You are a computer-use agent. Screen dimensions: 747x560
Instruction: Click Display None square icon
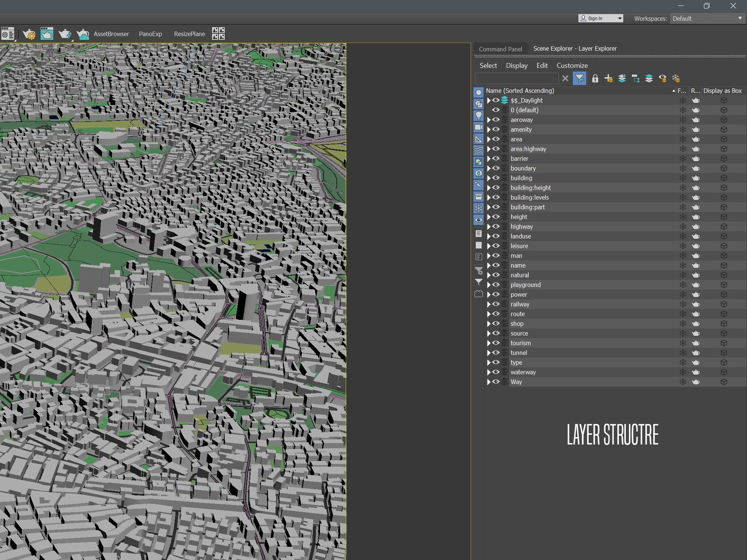[x=479, y=245]
